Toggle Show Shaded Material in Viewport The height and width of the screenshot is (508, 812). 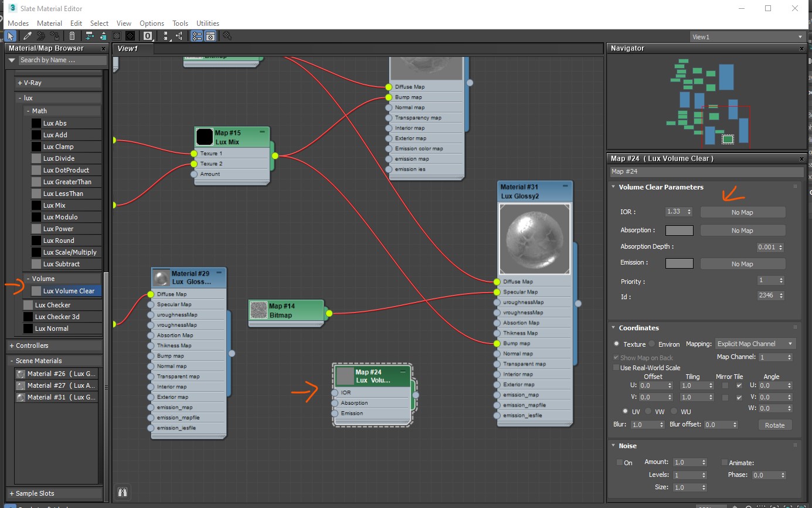click(117, 36)
